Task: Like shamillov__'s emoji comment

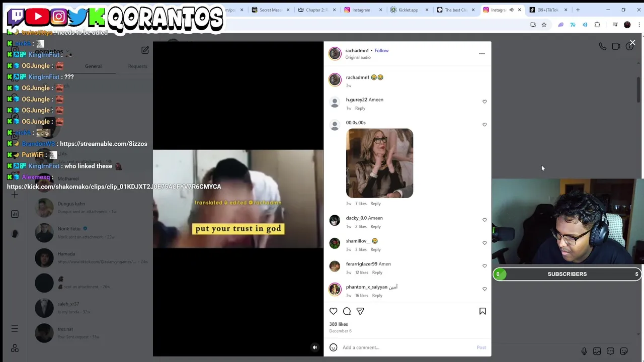Action: tap(485, 243)
